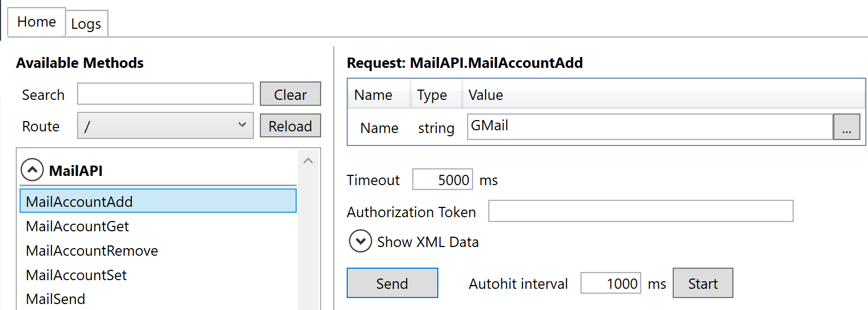Open the Route dropdown
The image size is (868, 310).
pos(165,126)
